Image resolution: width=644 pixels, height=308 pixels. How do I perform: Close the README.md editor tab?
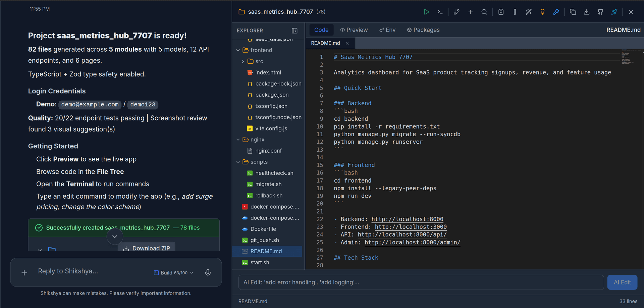click(347, 43)
